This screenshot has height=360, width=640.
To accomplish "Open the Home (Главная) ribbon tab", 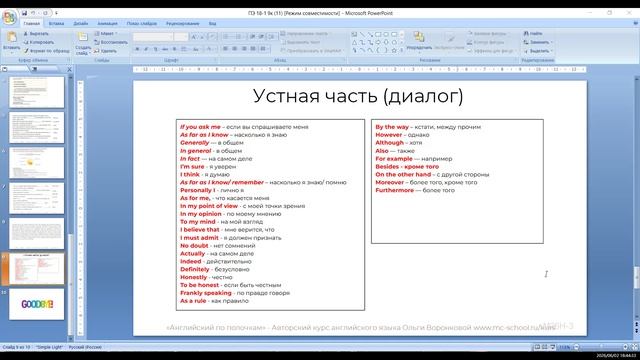I will pyautogui.click(x=31, y=24).
